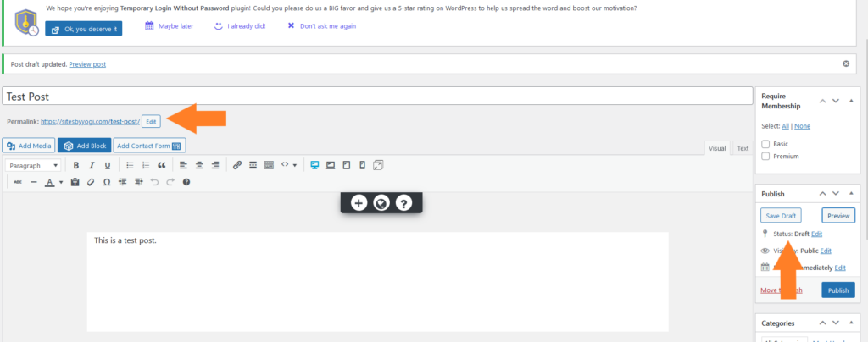
Task: Apply italic formatting to text
Action: click(x=92, y=165)
